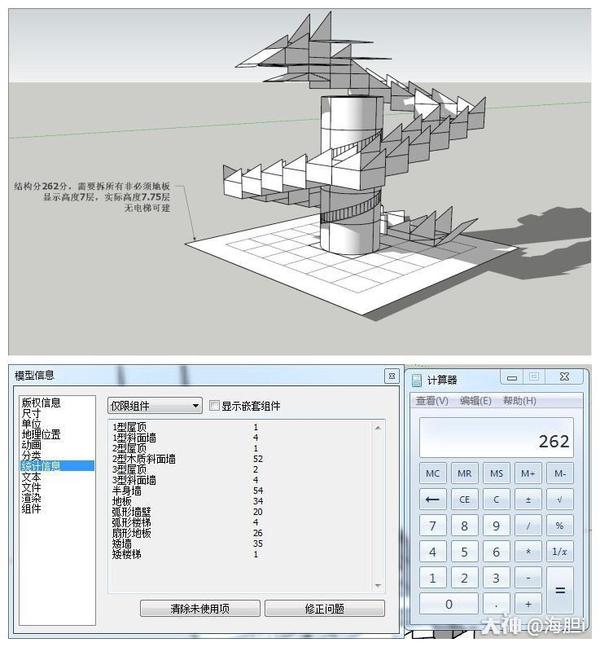Close the 模型信息 dialog

point(392,376)
